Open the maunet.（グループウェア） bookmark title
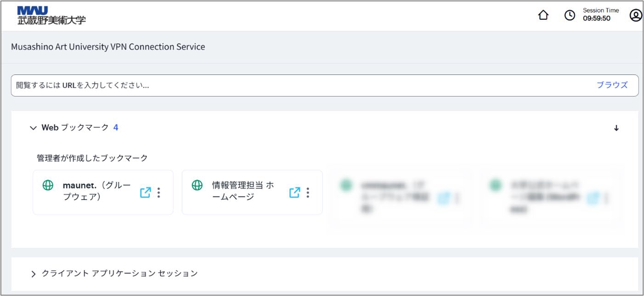This screenshot has width=644, height=296. pyautogui.click(x=96, y=191)
